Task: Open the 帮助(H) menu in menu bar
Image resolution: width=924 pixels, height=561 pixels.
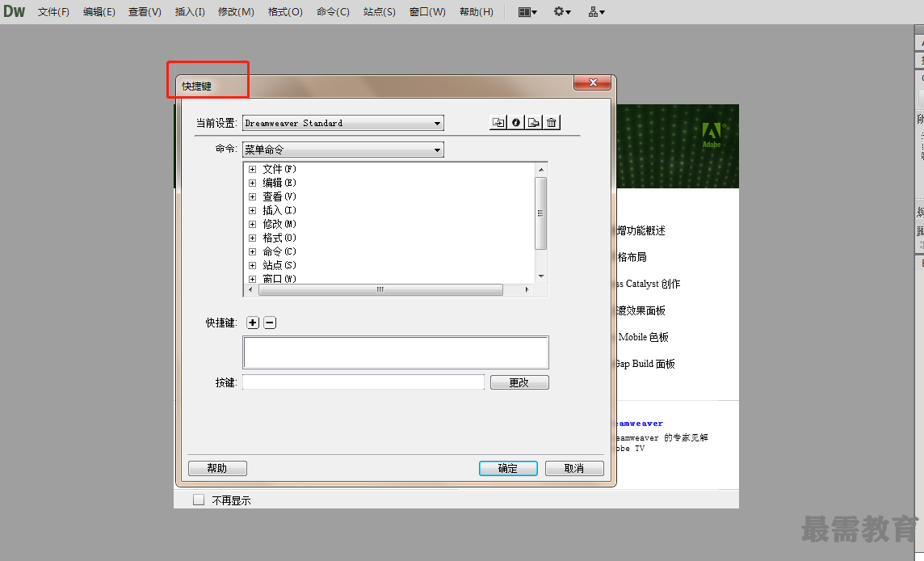Action: tap(477, 12)
